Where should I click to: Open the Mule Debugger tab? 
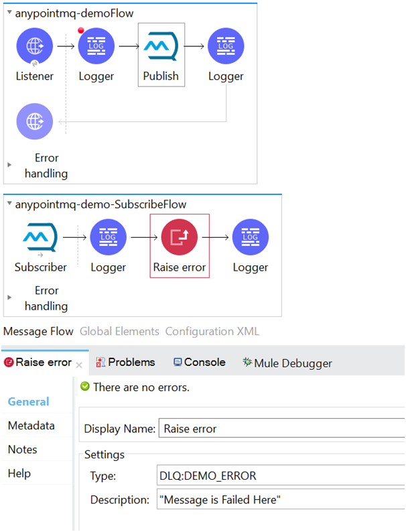(x=287, y=363)
